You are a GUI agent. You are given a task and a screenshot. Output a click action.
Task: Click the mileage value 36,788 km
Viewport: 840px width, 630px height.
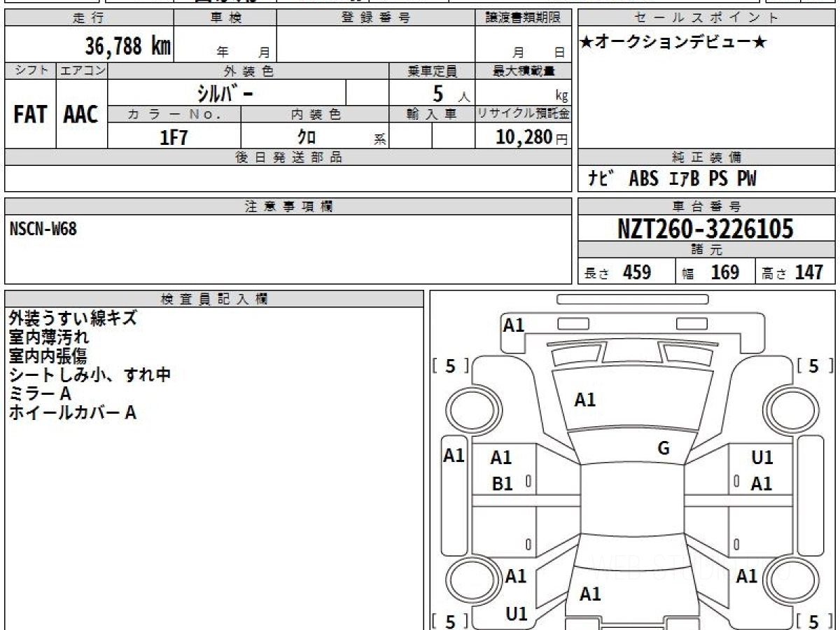(x=128, y=46)
